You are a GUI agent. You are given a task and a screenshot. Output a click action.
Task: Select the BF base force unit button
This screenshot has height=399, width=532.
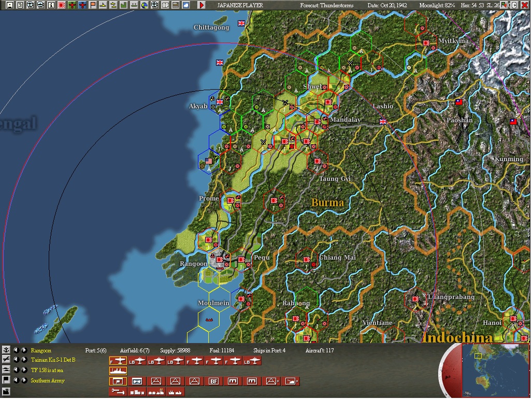coord(214,381)
